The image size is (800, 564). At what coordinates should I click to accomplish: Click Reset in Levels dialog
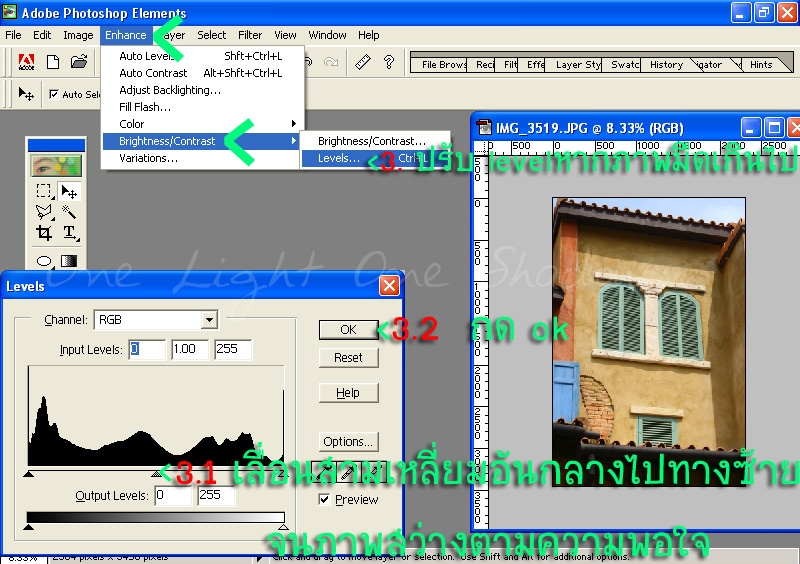coord(348,358)
